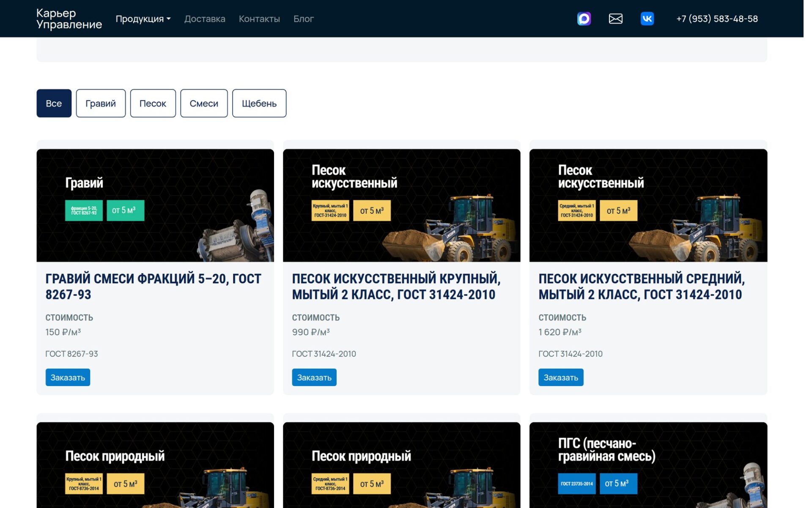Viewport: 812px width, 508px height.
Task: Open Песок искусственный средний product image
Action: (648, 205)
